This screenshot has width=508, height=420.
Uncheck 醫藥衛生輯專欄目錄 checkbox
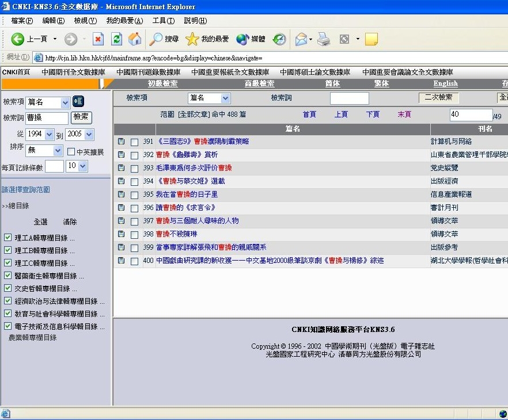8,276
